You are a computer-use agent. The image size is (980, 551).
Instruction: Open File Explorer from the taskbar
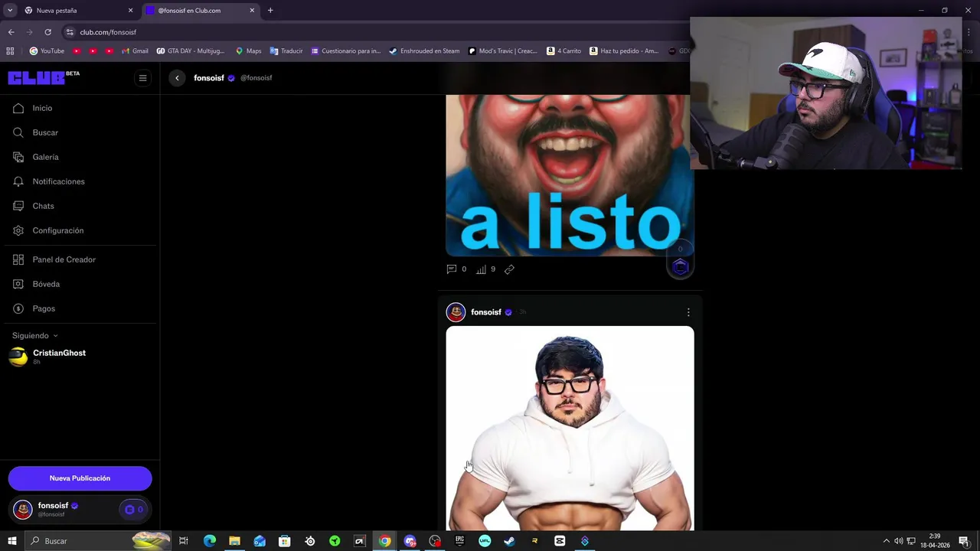[234, 541]
